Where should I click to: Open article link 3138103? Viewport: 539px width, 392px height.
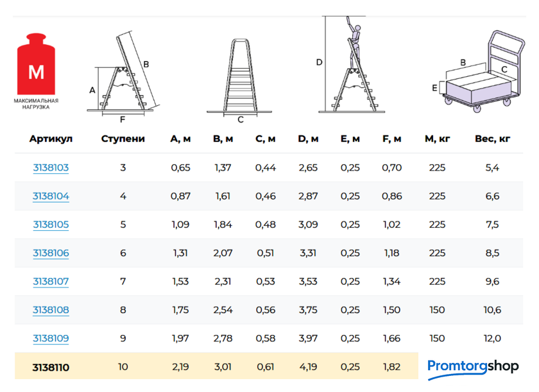tap(51, 168)
